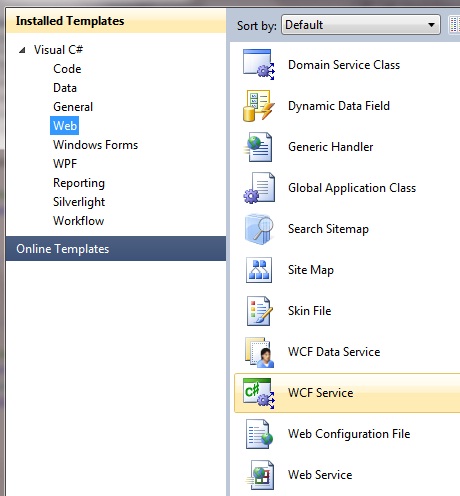The image size is (460, 496).
Task: Click the Dynamic Data Field icon
Action: point(259,106)
